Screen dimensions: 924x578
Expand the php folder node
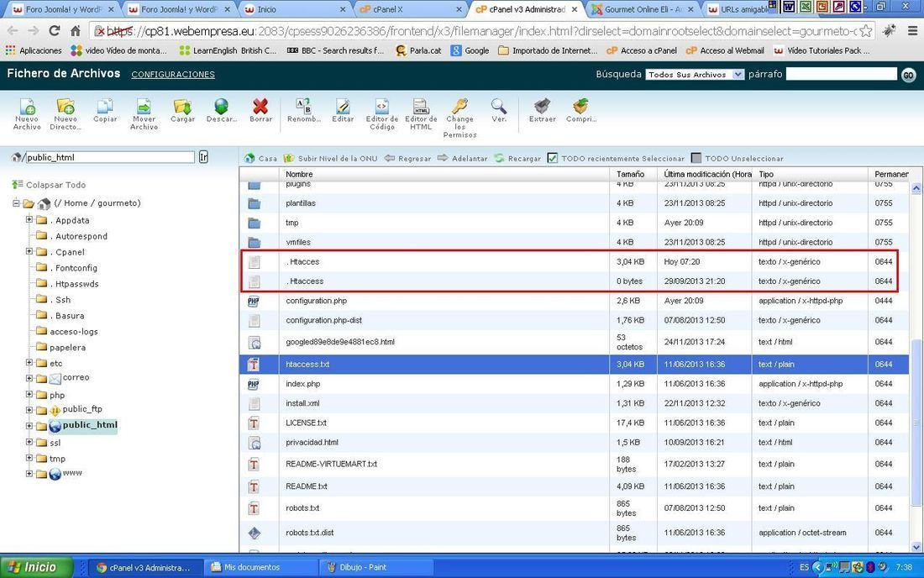pos(29,395)
